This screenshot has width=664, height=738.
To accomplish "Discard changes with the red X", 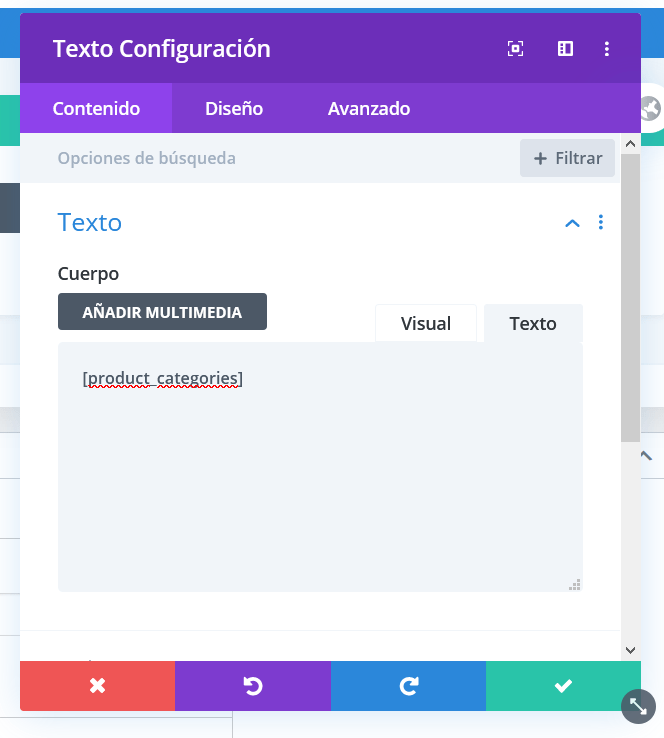I will click(97, 686).
